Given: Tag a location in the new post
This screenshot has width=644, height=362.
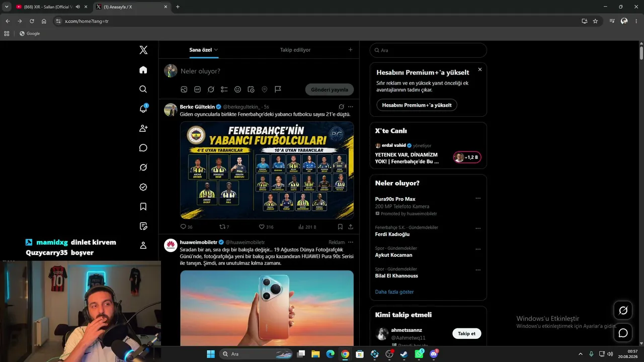Looking at the screenshot, I should (265, 89).
